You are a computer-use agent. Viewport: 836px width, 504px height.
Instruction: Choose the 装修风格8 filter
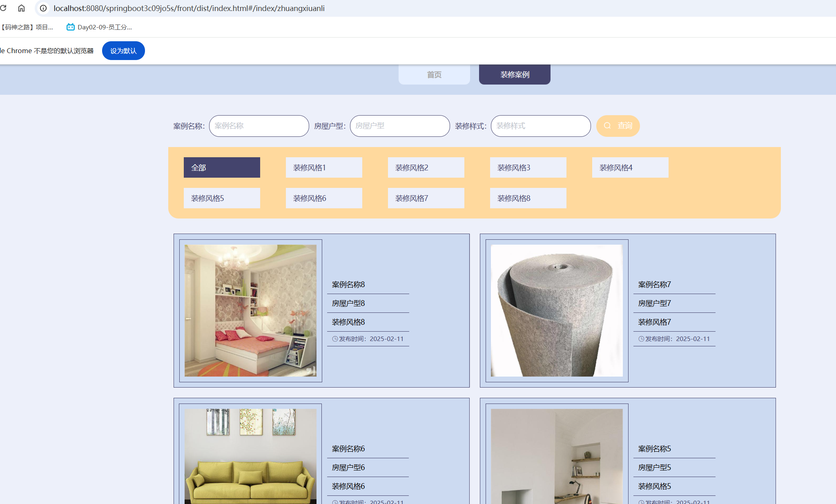[x=528, y=198]
